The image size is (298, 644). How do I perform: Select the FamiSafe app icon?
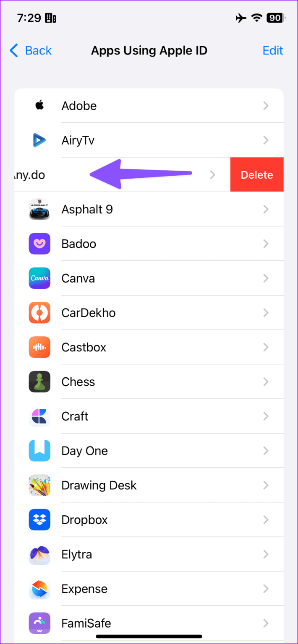coord(39,623)
